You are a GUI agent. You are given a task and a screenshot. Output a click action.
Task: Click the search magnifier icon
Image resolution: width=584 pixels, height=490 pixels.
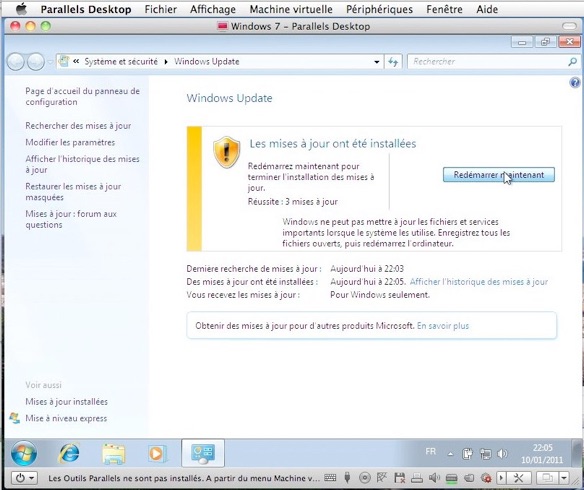point(572,62)
